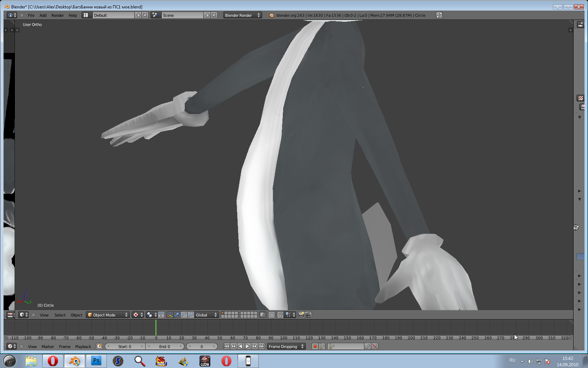This screenshot has height=368, width=588.
Task: Click the Start frame field
Action: tap(125, 346)
